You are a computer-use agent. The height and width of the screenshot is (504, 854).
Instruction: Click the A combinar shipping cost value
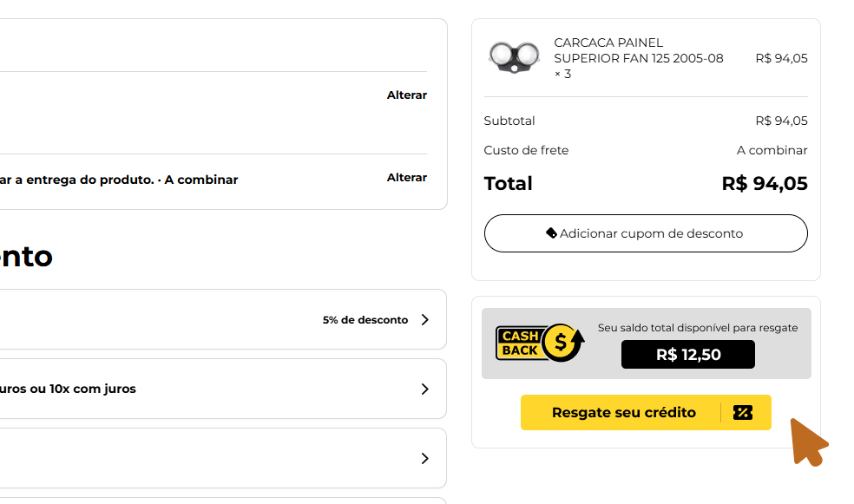pyautogui.click(x=772, y=150)
